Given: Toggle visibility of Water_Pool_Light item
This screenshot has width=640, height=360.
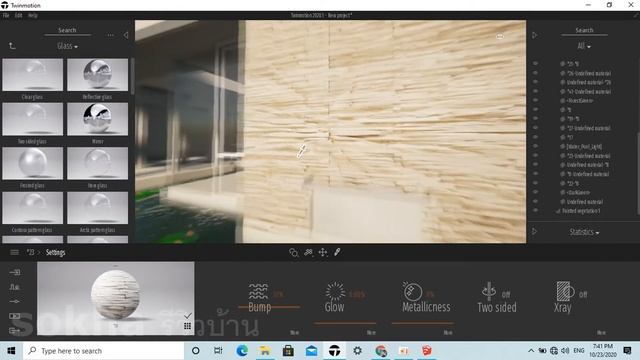Looking at the screenshot, I should 536,146.
